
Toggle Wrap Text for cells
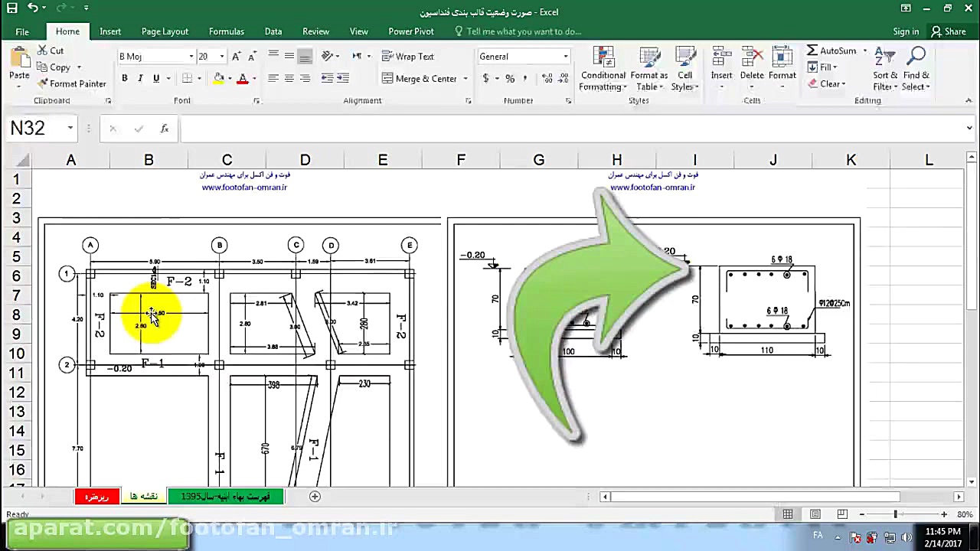point(407,57)
